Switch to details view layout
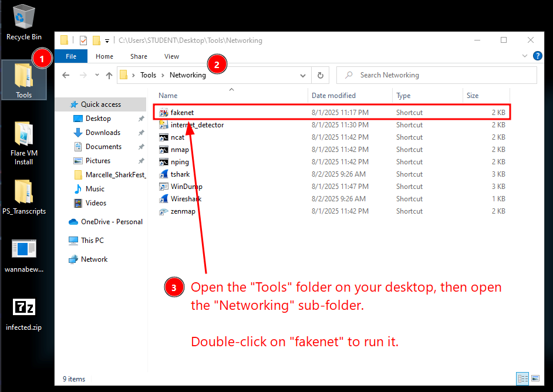 point(521,379)
